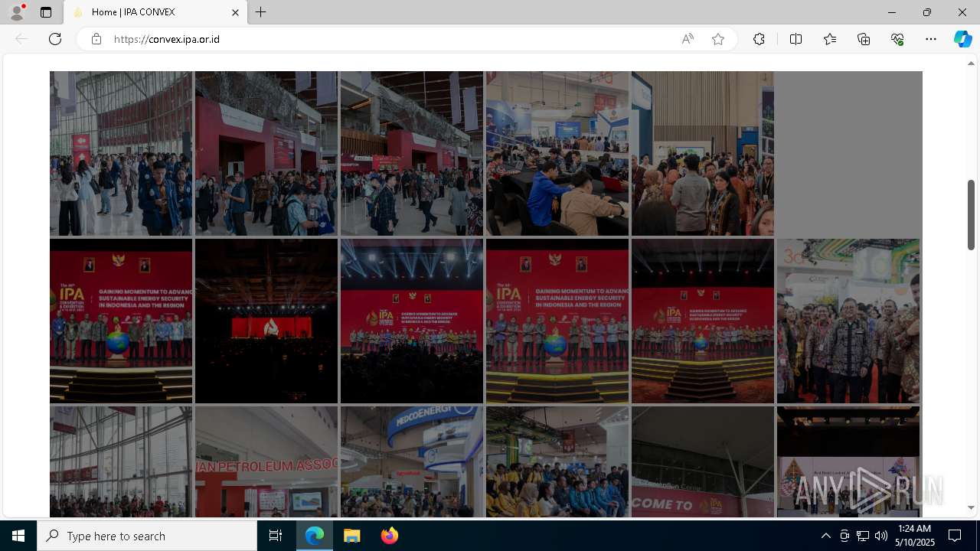
Task: Click the page scrollbar thumb
Action: pyautogui.click(x=971, y=214)
